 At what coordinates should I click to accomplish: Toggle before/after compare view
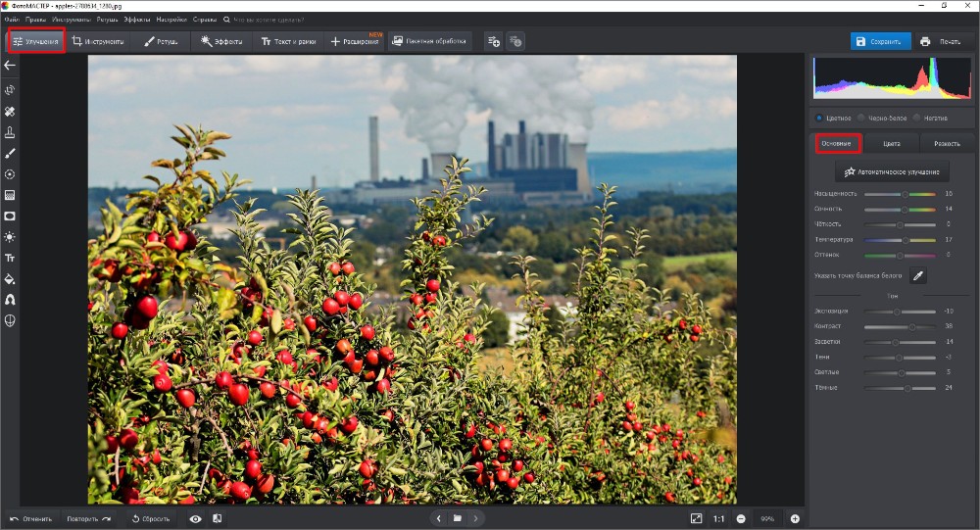(x=217, y=518)
